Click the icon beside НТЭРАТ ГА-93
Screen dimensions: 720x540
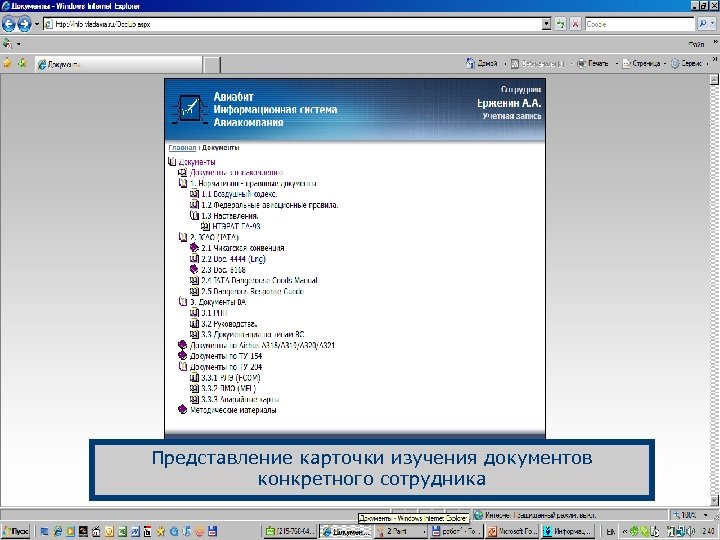pyautogui.click(x=205, y=226)
